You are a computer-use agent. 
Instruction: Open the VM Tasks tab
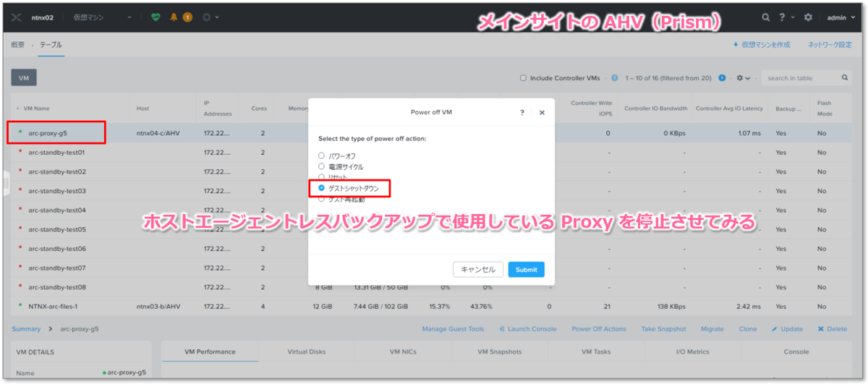597,352
